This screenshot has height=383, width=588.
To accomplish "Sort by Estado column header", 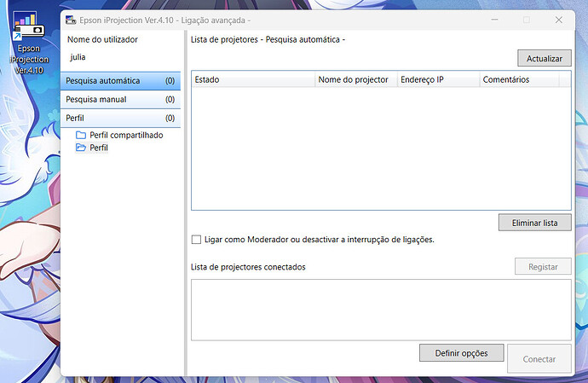I will [253, 79].
